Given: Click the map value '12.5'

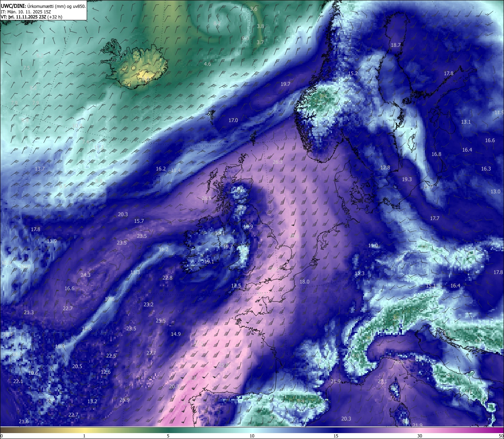Looking at the screenshot, I should coord(236,285).
